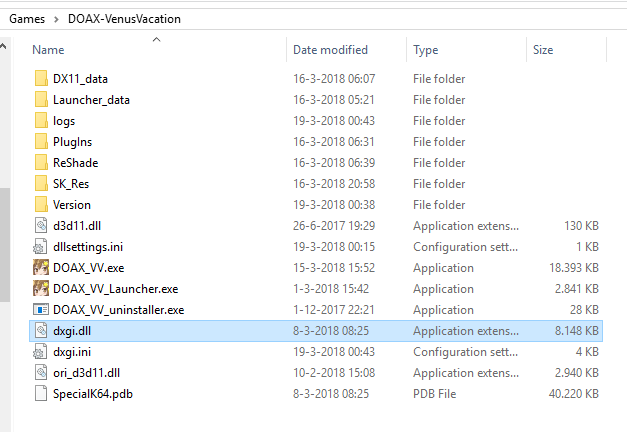The width and height of the screenshot is (627, 432).
Task: Click the d3d11.dll file icon
Action: click(x=41, y=226)
